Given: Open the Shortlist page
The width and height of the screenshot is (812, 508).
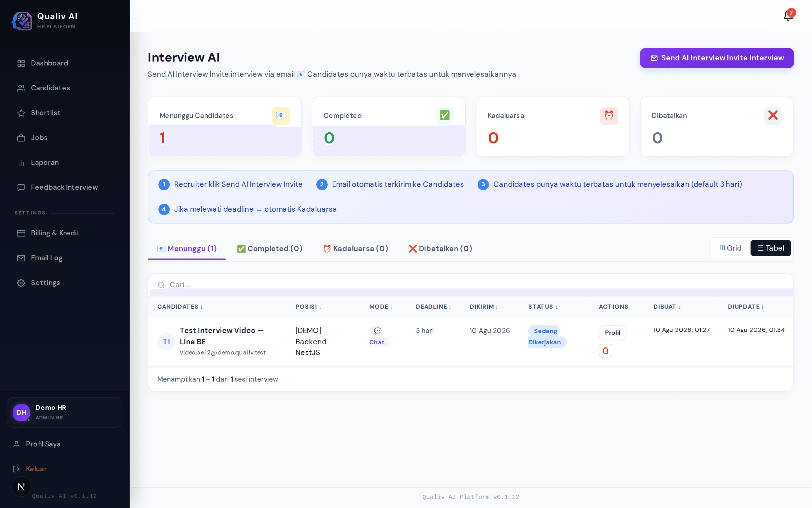Looking at the screenshot, I should click(65, 113).
